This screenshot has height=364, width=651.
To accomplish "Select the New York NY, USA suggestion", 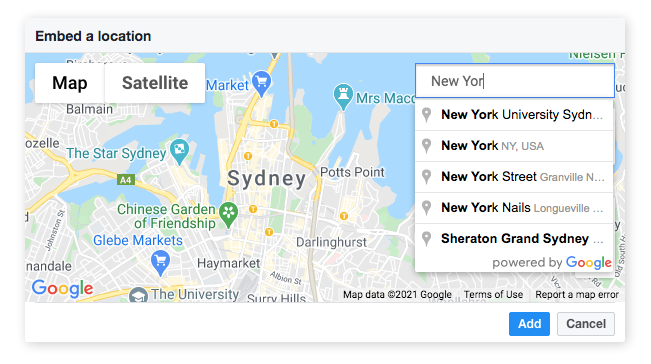I will point(514,146).
